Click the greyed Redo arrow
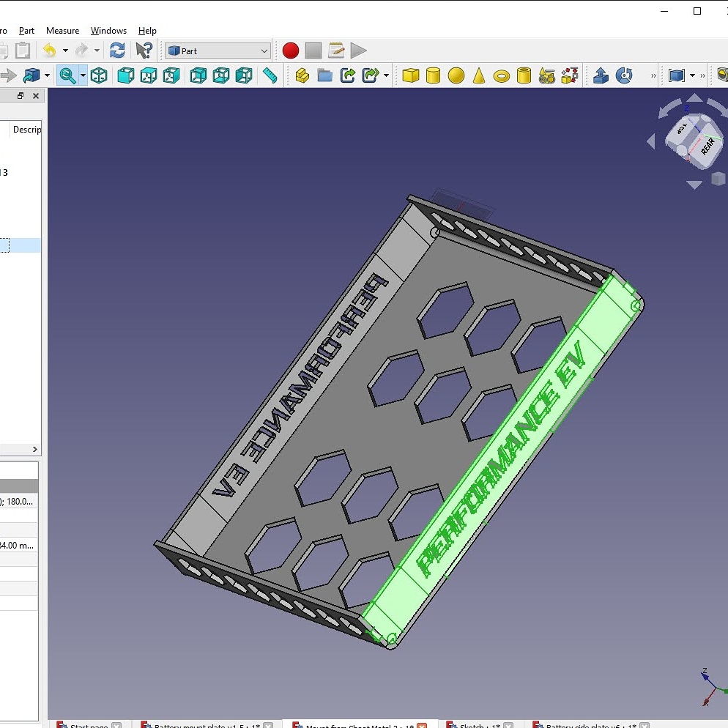The width and height of the screenshot is (728, 728). (x=82, y=51)
